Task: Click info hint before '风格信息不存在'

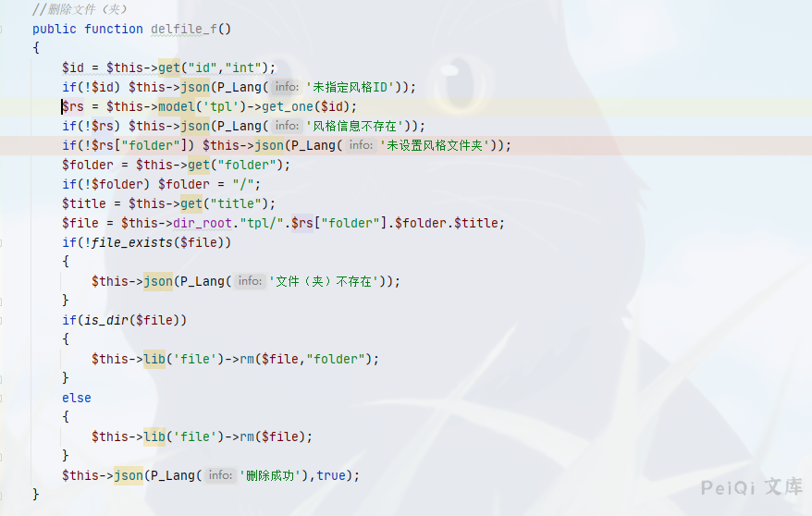Action: click(287, 126)
